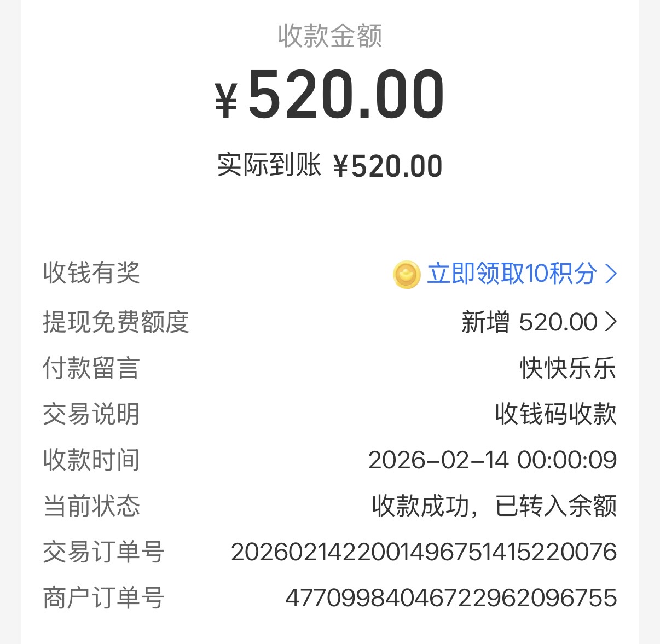Select the 快快乐乐 payment message
Viewport: 660px width, 644px height.
568,368
